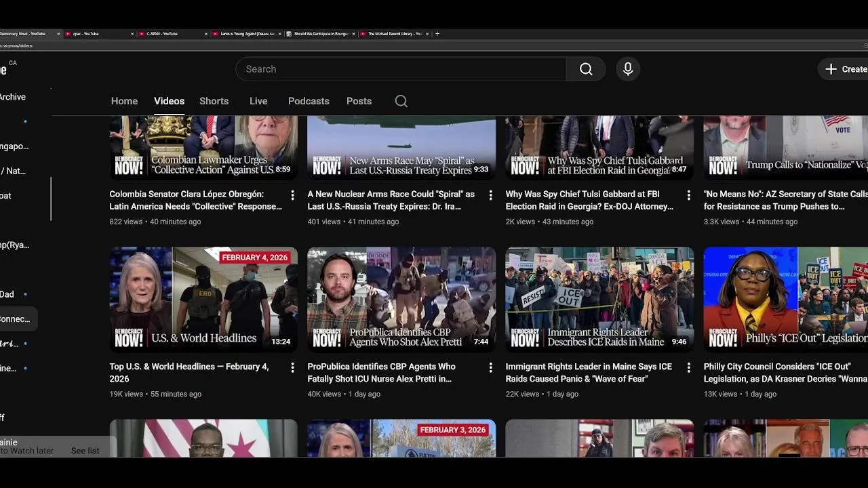Open Top U.S. & World Headlines title
Viewport: 868px width, 488px height.
[x=189, y=372]
